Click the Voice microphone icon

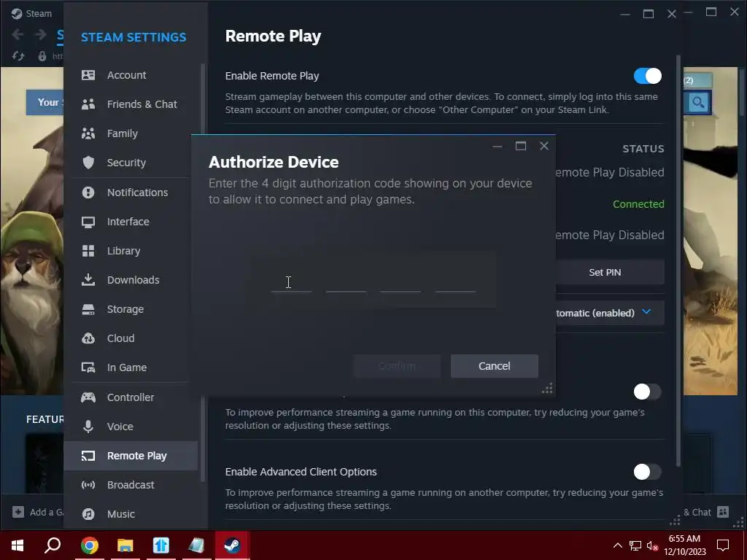coord(88,427)
